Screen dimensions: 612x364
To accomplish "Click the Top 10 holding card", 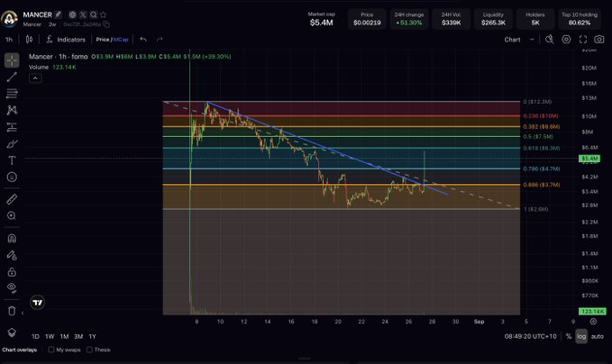I will (580, 19).
